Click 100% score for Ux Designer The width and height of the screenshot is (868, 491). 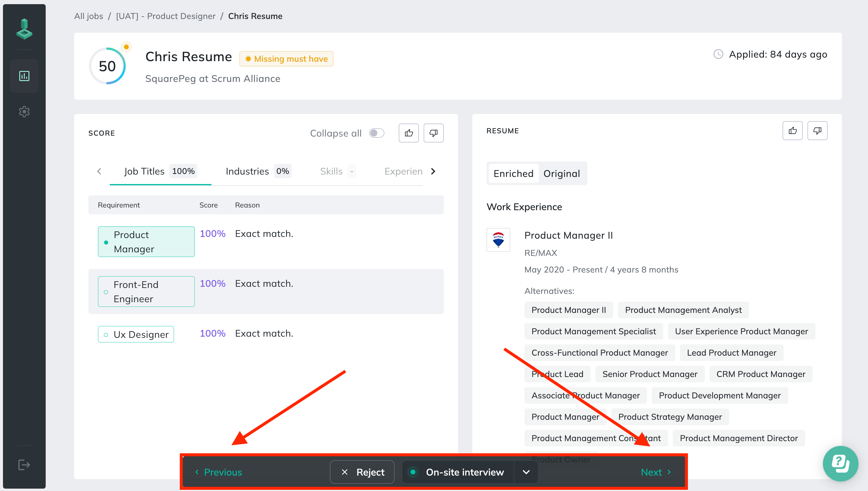coord(212,333)
